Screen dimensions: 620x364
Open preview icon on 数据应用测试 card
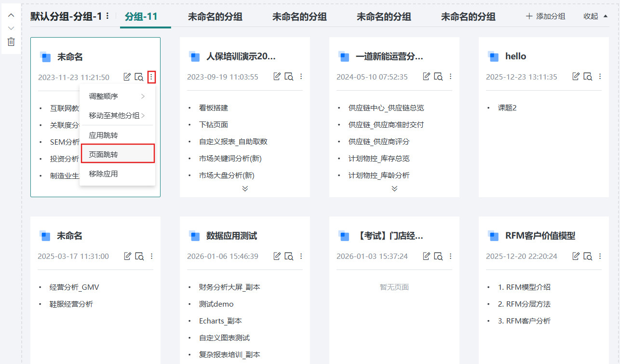click(x=289, y=256)
